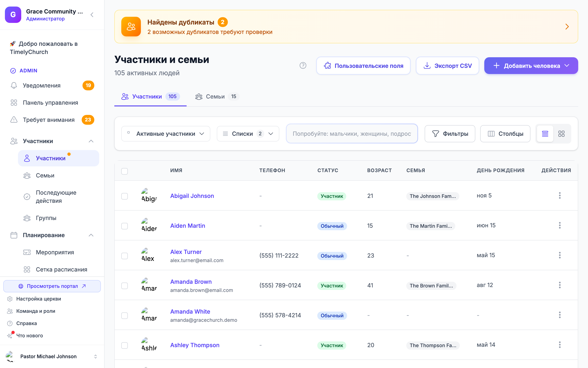Click Abigail Johnson's avatar image
The image size is (588, 368).
coord(149,195)
